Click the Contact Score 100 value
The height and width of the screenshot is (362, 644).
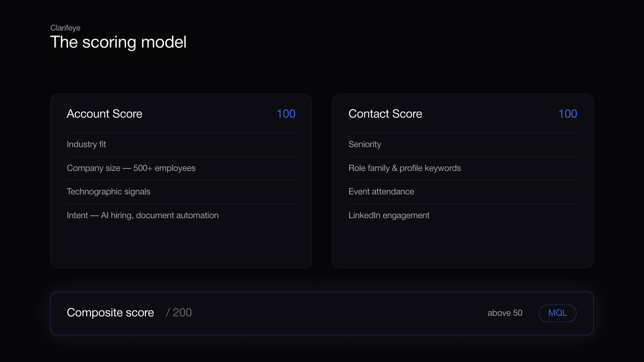[568, 114]
